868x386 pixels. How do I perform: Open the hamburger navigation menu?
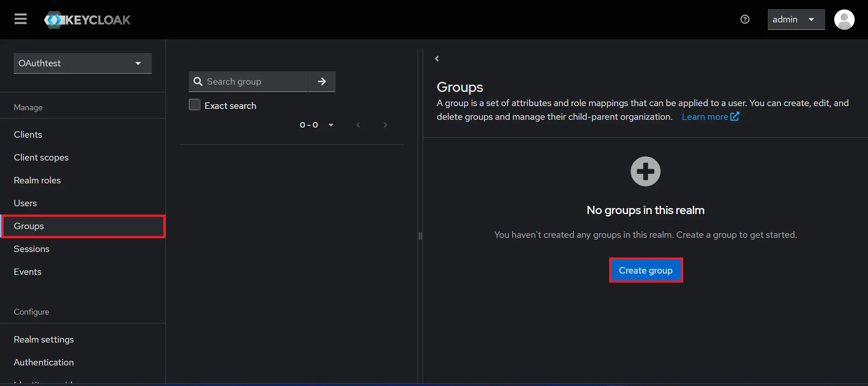21,19
